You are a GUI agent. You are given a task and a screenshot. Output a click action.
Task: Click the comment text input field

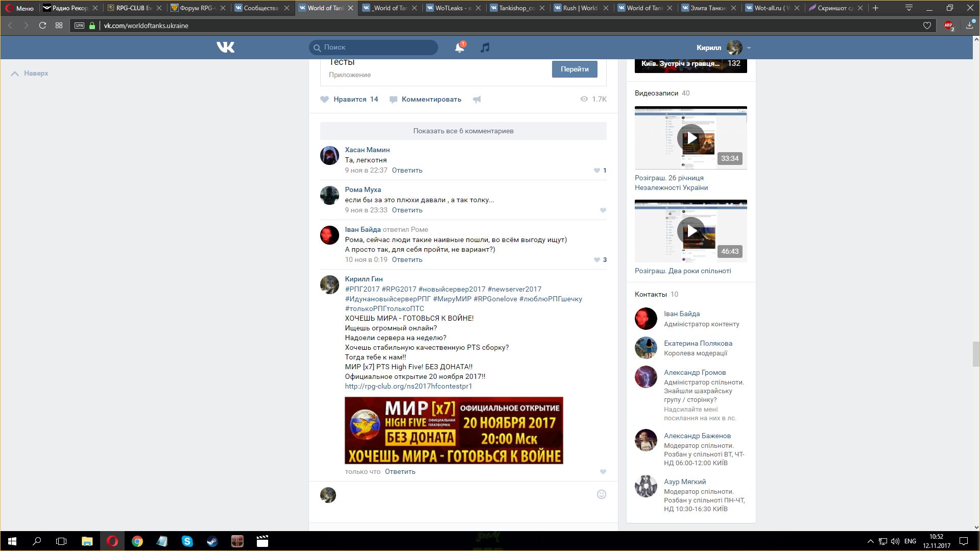pos(467,495)
